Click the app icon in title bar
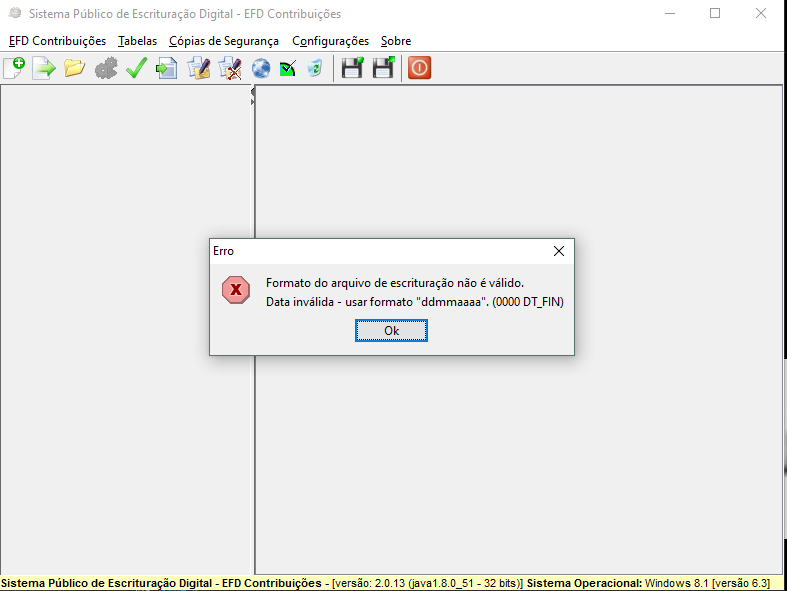This screenshot has height=591, width=787. click(15, 13)
